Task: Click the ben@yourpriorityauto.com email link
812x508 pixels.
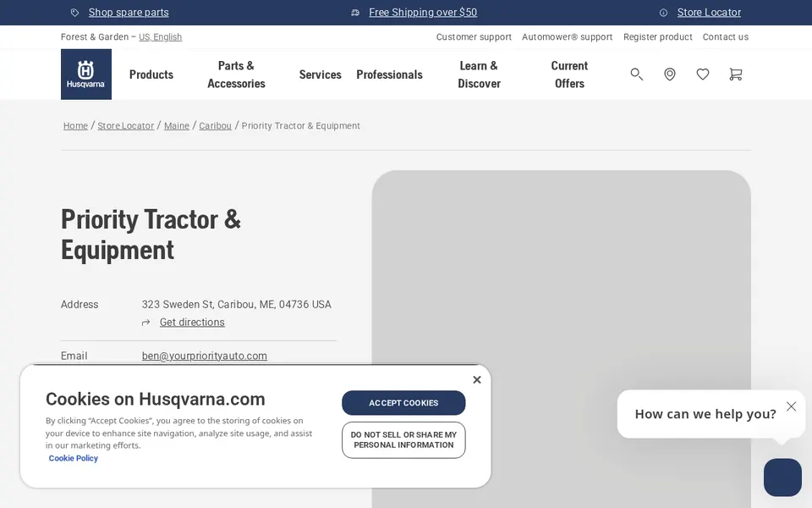Action: point(205,356)
